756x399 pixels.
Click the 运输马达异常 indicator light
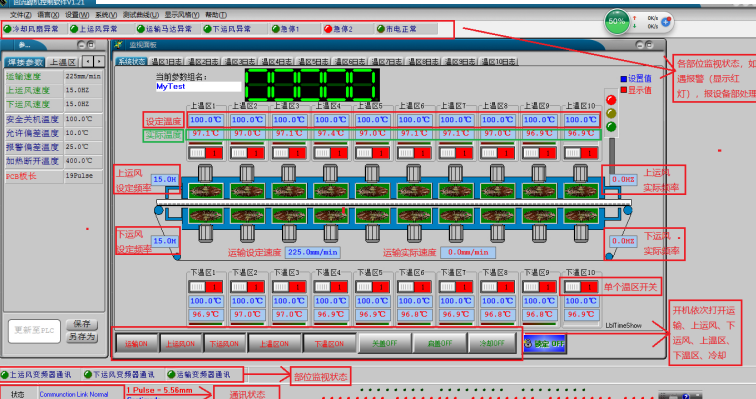pos(141,29)
